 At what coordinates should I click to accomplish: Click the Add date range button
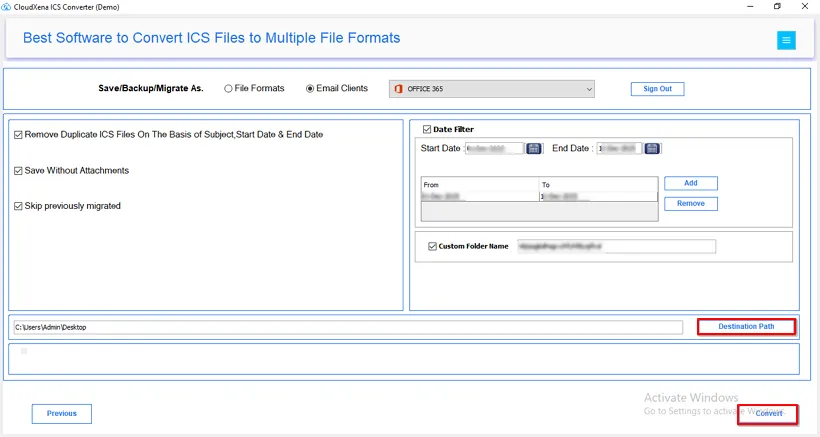coord(691,183)
